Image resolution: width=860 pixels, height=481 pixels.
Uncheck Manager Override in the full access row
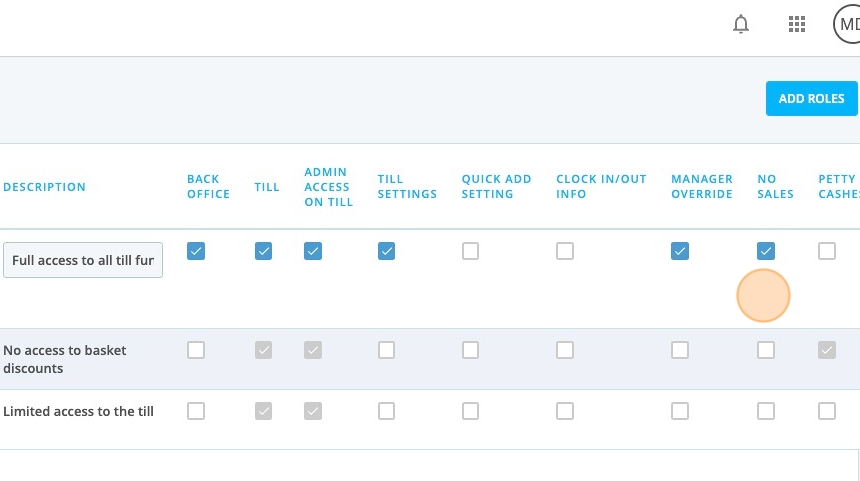pos(680,251)
